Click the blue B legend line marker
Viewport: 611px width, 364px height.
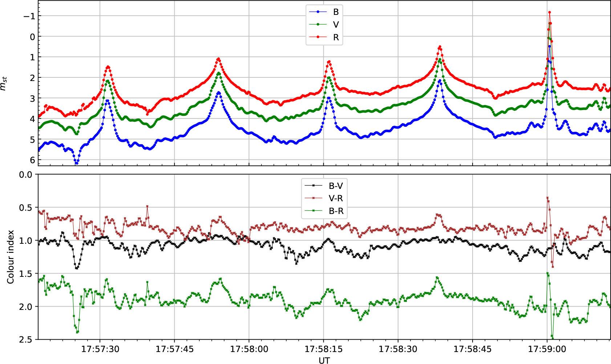coord(318,12)
